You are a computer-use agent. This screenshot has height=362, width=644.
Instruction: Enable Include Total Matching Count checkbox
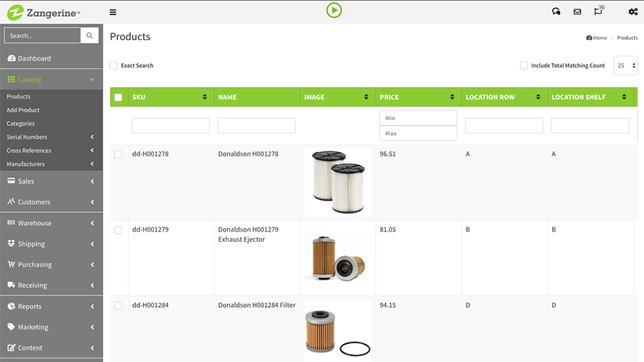[524, 65]
